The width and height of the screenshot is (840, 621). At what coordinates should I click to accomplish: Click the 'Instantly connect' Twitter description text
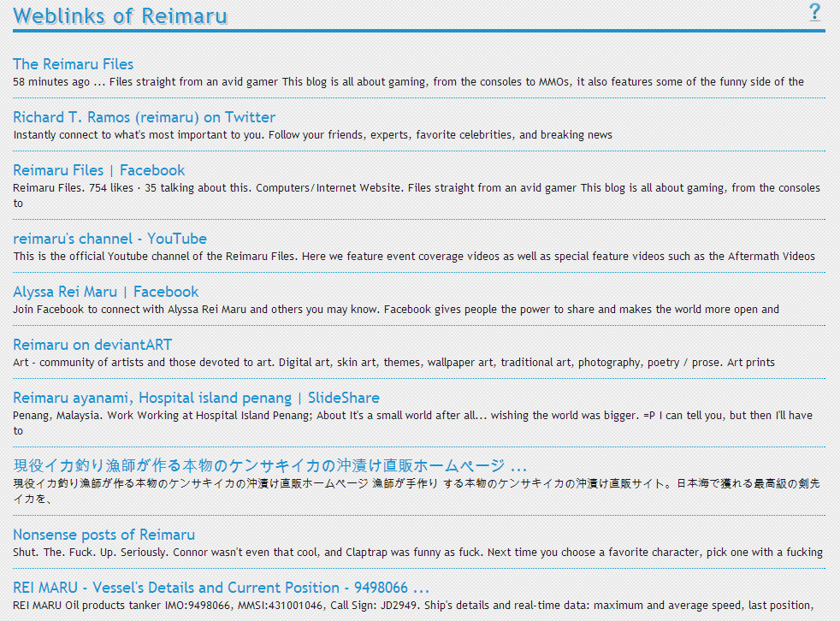(312, 135)
